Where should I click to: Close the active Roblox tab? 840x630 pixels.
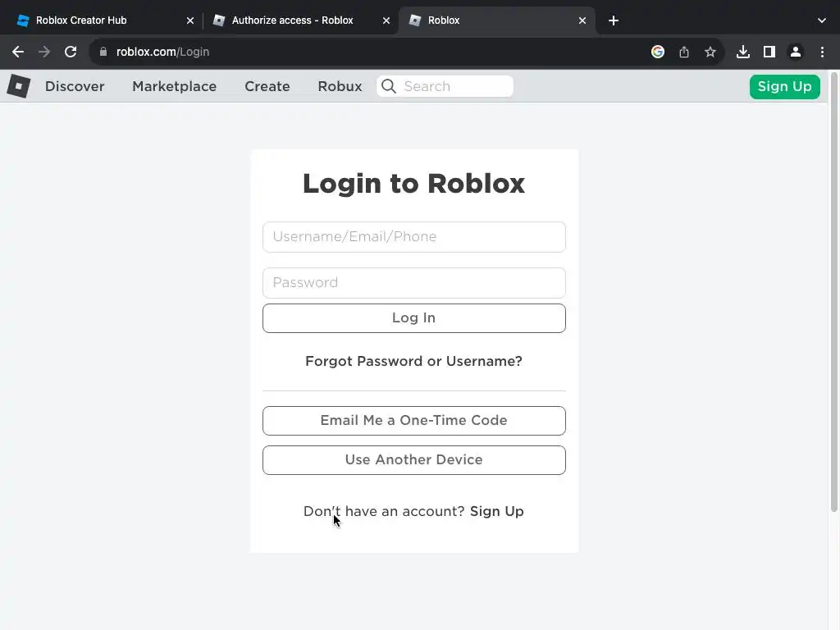(582, 21)
